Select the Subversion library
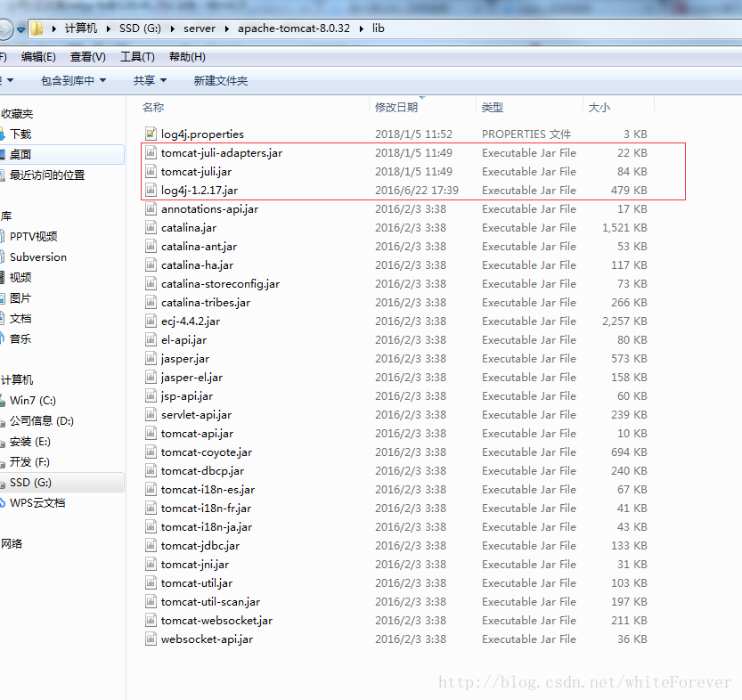Image resolution: width=742 pixels, height=700 pixels. (38, 256)
